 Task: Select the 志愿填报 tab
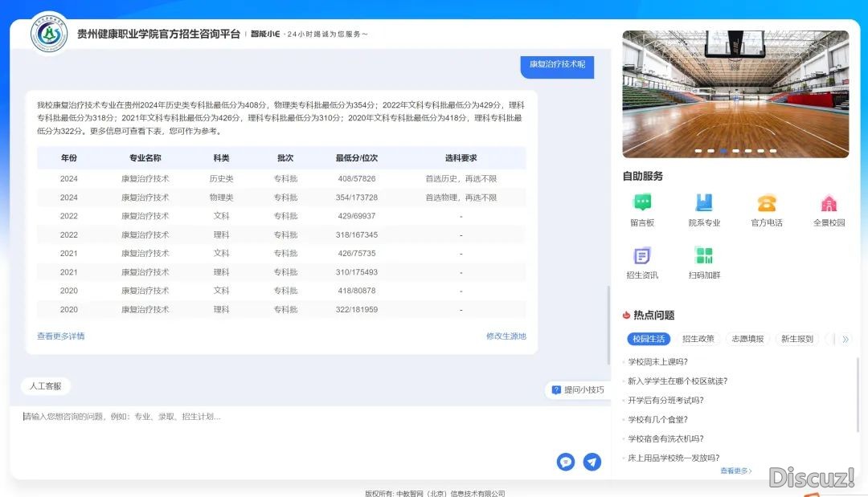(x=747, y=340)
